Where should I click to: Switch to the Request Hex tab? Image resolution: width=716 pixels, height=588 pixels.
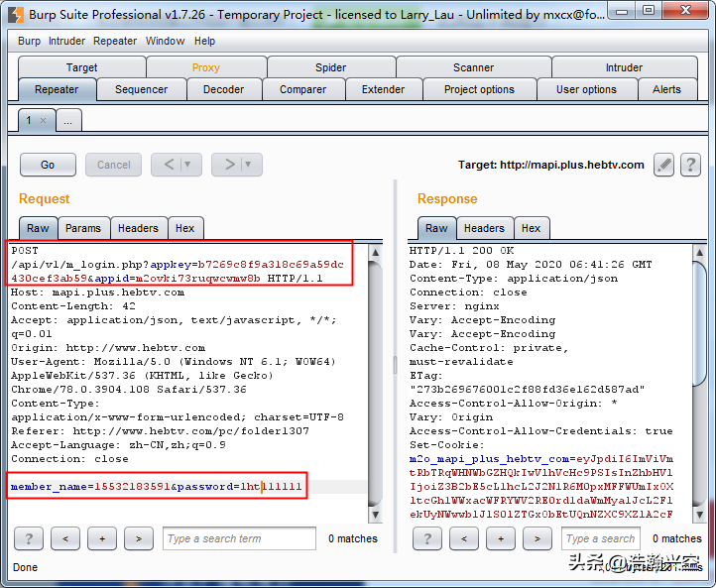[185, 228]
